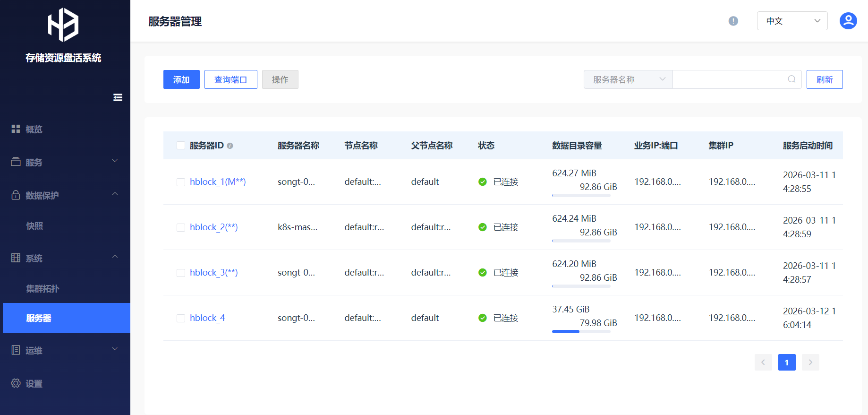Click the HB logo in sidebar
The width and height of the screenshot is (868, 415).
click(x=63, y=25)
